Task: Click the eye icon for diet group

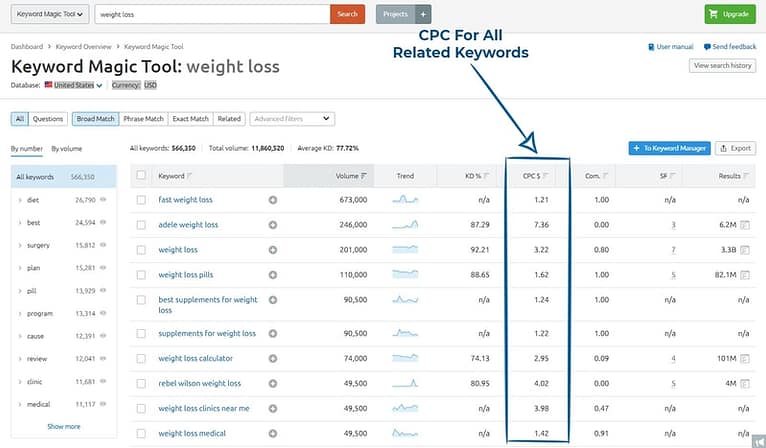Action: pos(104,200)
